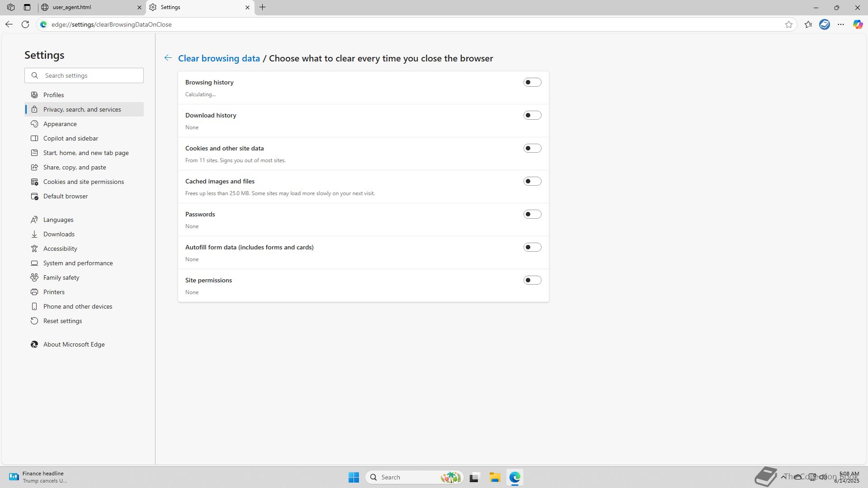Open the About Microsoft Edge page
Viewport: 868px width, 488px height.
pyautogui.click(x=74, y=344)
